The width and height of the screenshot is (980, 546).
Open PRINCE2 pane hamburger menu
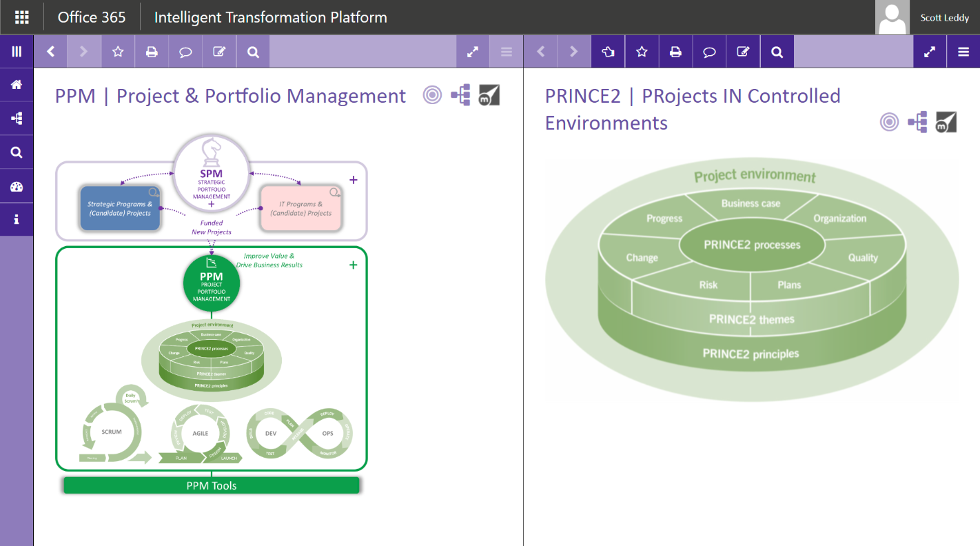(963, 52)
